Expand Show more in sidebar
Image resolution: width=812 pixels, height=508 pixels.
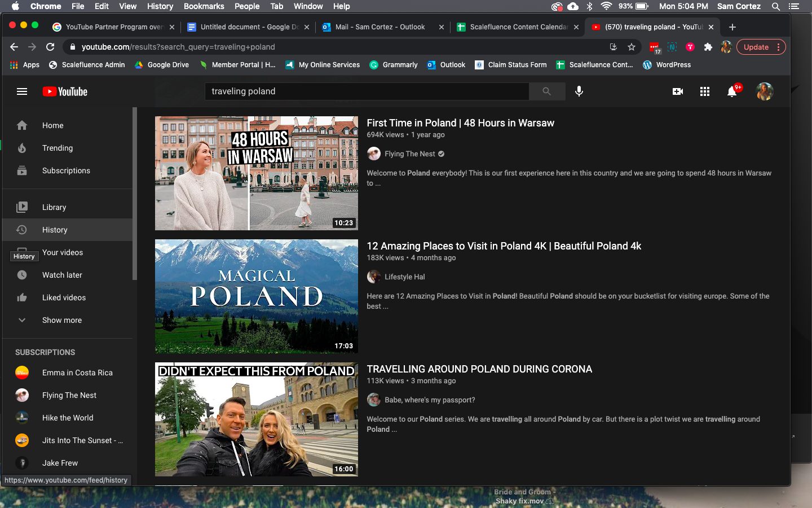point(68,320)
